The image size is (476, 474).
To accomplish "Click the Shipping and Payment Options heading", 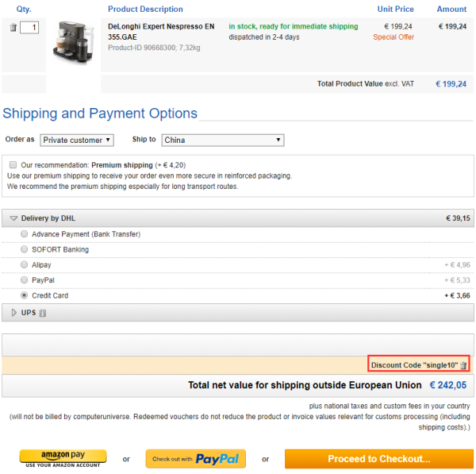I will pos(100,114).
